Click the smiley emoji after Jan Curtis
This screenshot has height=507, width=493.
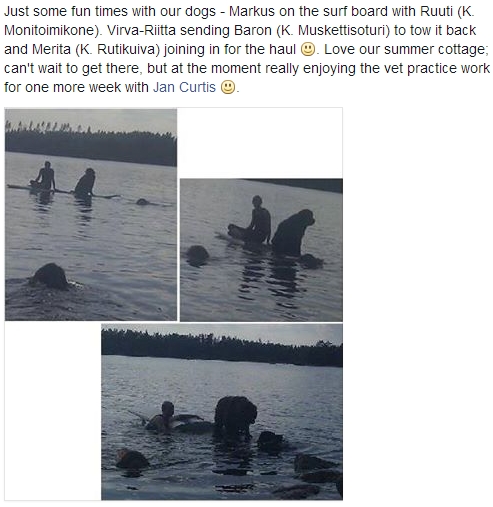coord(228,87)
